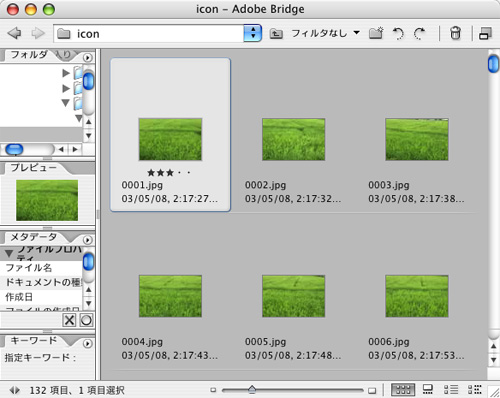Go up one folder level icon
The height and width of the screenshot is (398, 500).
[276, 34]
